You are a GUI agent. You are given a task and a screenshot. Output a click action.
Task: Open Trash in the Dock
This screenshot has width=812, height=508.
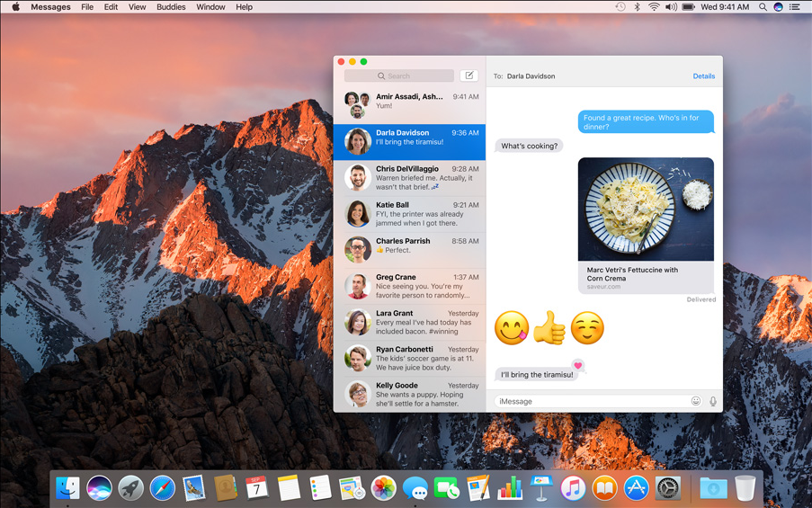pyautogui.click(x=745, y=487)
